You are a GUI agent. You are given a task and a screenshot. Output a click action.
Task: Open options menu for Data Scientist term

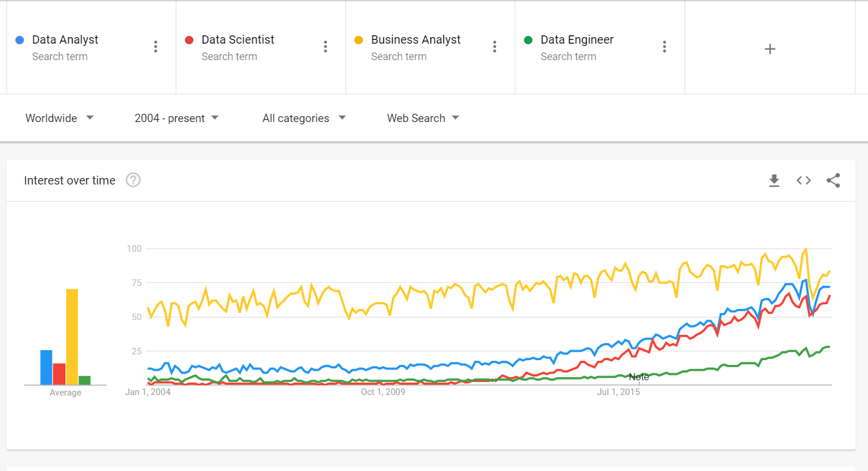[x=325, y=46]
